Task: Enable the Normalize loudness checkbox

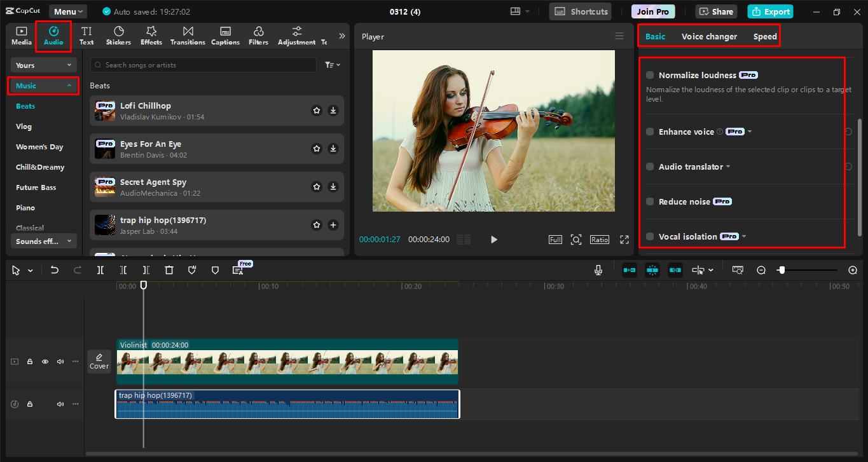Action: click(650, 75)
